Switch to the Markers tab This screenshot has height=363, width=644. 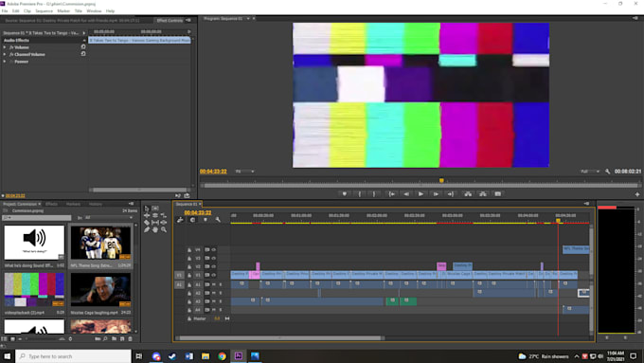[x=73, y=204]
